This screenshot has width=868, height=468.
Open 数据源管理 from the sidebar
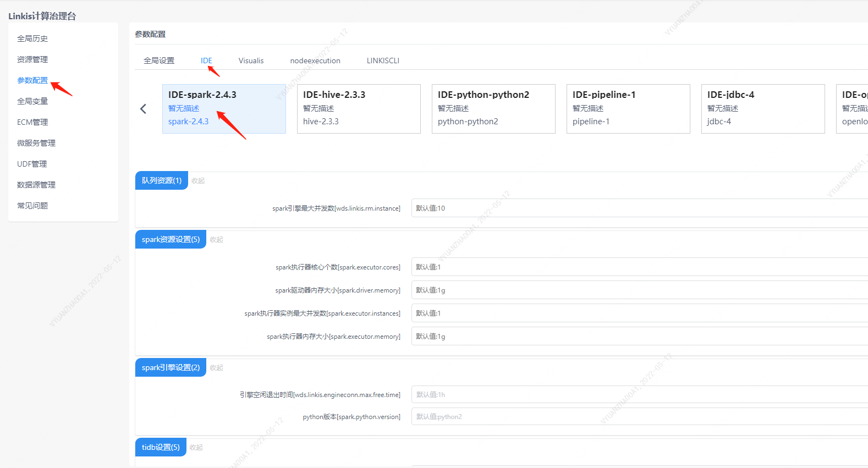pos(36,185)
